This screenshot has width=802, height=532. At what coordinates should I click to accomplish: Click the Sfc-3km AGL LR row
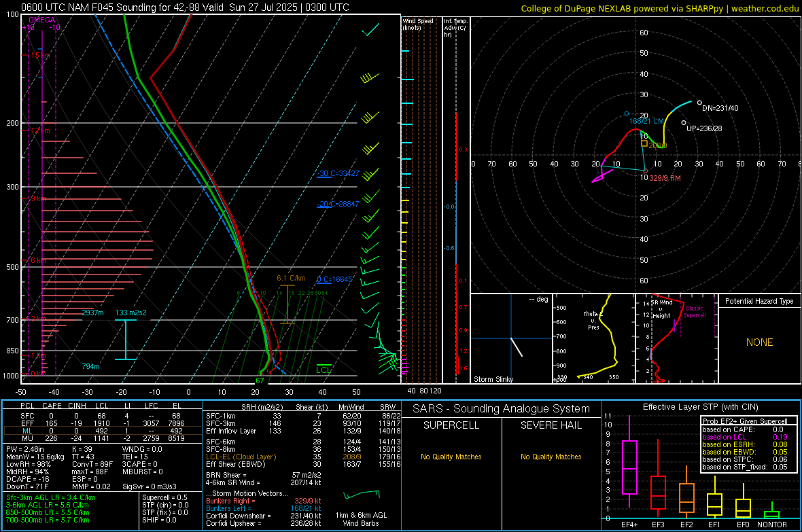(51, 497)
